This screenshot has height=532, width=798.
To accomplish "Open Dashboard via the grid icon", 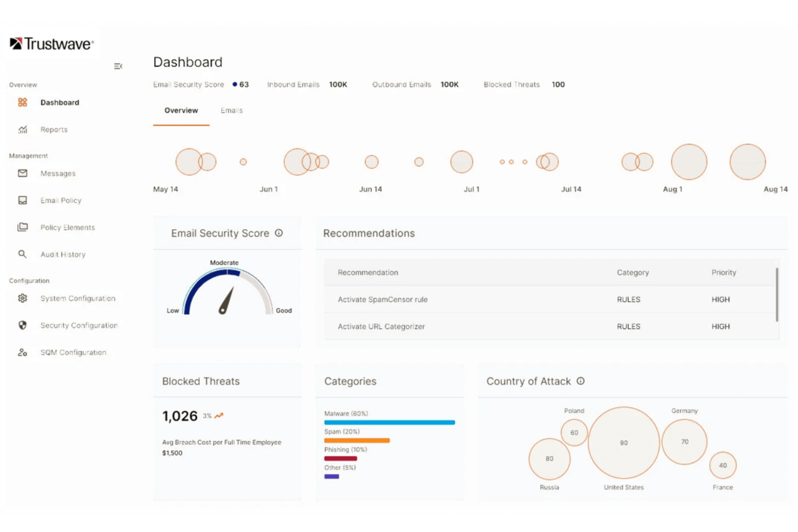I will tap(22, 102).
